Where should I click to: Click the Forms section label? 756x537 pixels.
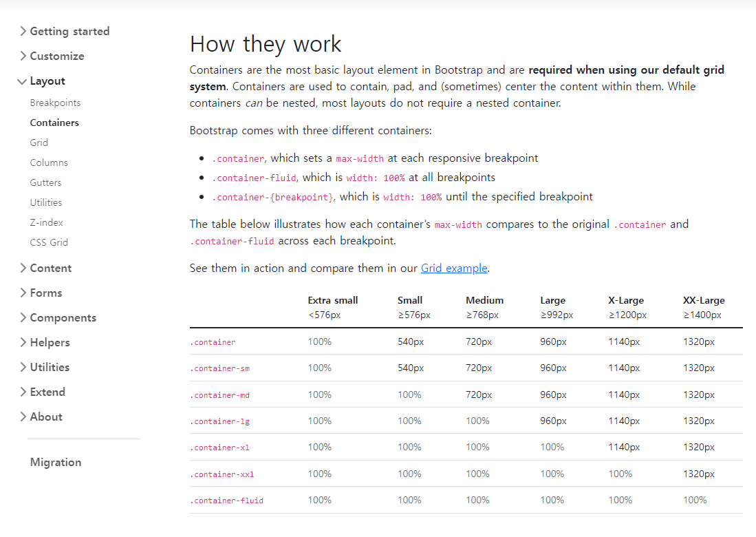pyautogui.click(x=46, y=293)
